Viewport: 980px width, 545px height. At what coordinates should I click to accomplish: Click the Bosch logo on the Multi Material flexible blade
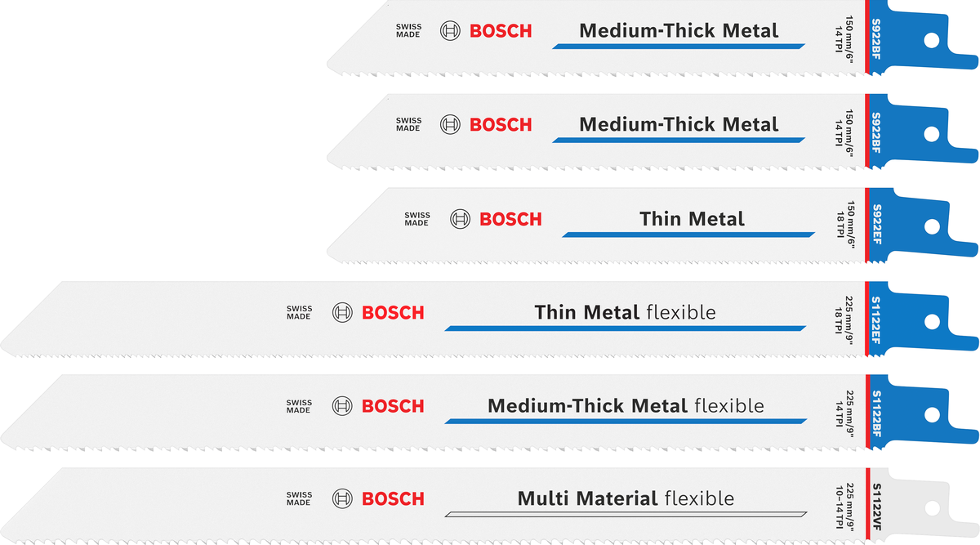tap(378, 498)
